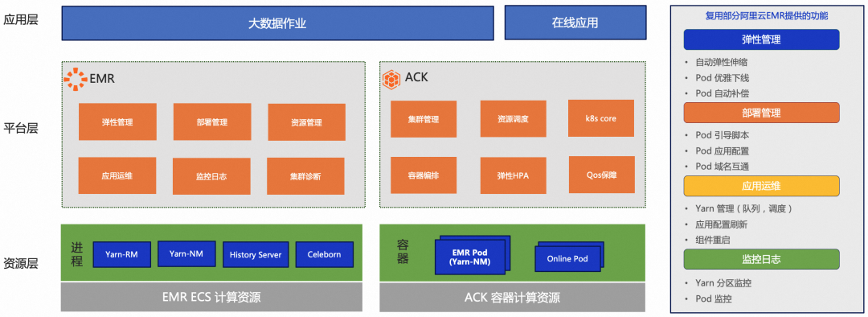This screenshot has height=317, width=868.
Task: Click the 容器 label in green bar
Action: (403, 252)
